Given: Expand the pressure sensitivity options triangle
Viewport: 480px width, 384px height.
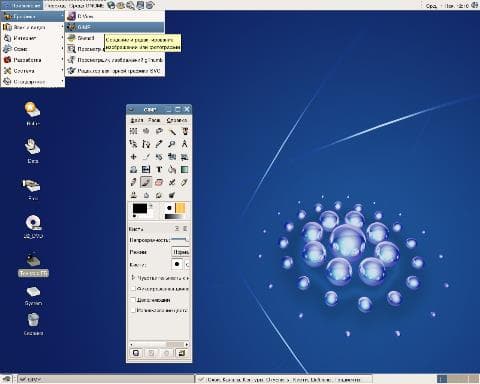Looking at the screenshot, I should point(133,277).
